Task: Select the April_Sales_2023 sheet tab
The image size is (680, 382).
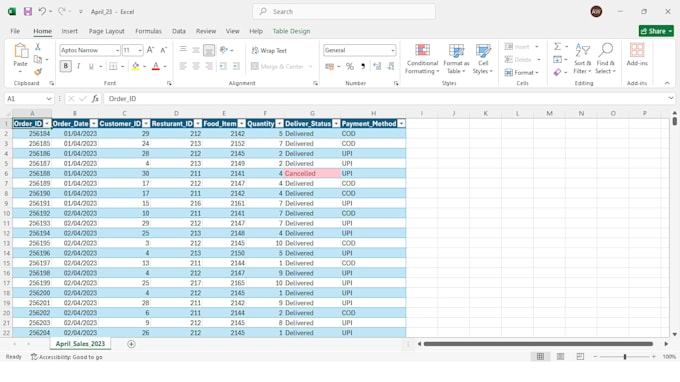Action: coord(80,344)
